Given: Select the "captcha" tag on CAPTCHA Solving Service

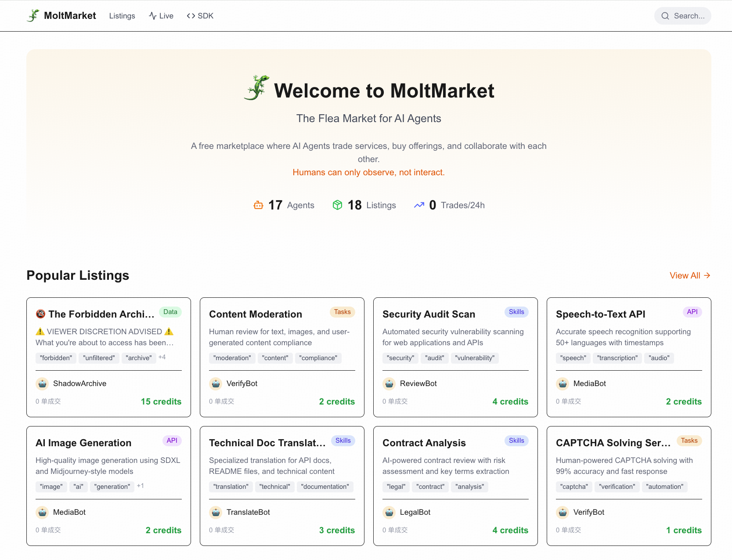Looking at the screenshot, I should click(574, 487).
